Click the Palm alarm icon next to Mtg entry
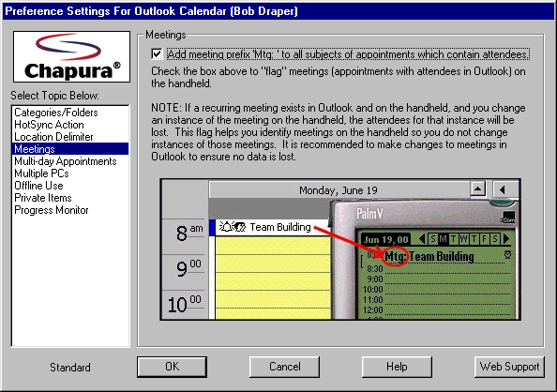This screenshot has height=392, width=557. point(507,254)
